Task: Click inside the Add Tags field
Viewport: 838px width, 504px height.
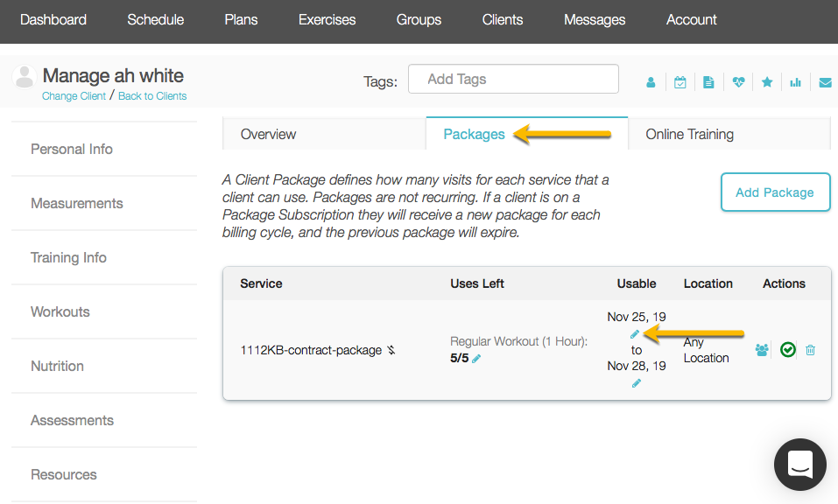Action: click(x=513, y=78)
